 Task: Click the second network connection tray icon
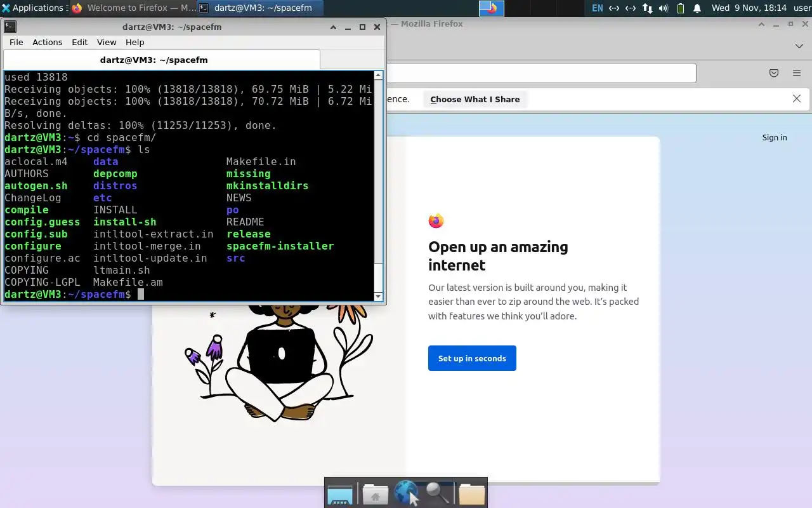click(630, 8)
